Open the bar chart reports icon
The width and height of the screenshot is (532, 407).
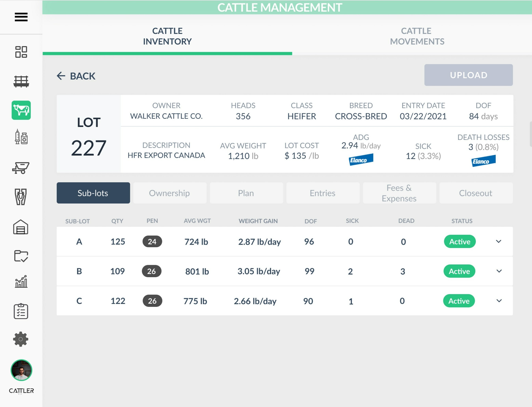coord(21,281)
